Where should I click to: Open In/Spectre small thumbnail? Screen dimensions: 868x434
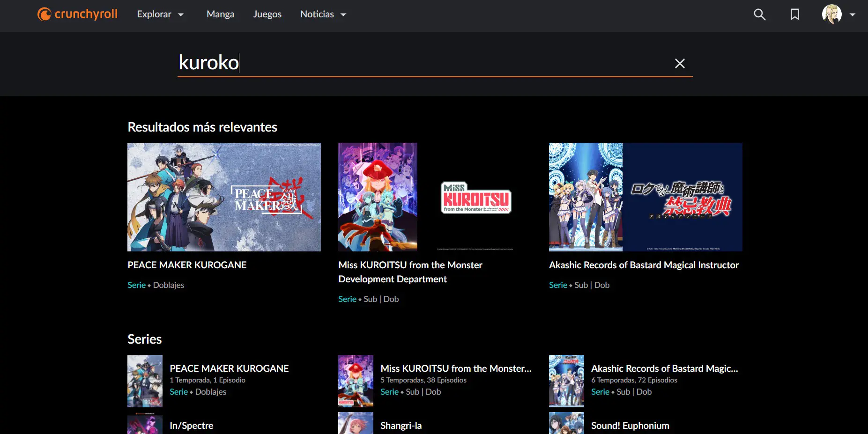pyautogui.click(x=145, y=423)
